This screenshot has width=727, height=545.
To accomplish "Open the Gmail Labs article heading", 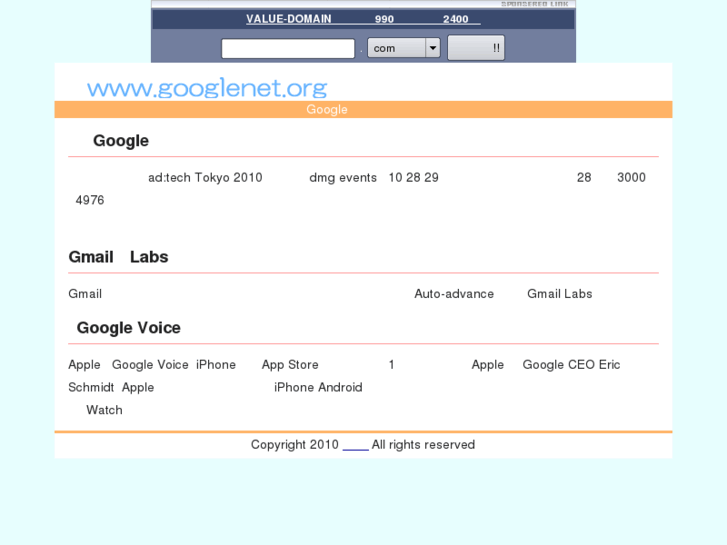I will coord(118,257).
